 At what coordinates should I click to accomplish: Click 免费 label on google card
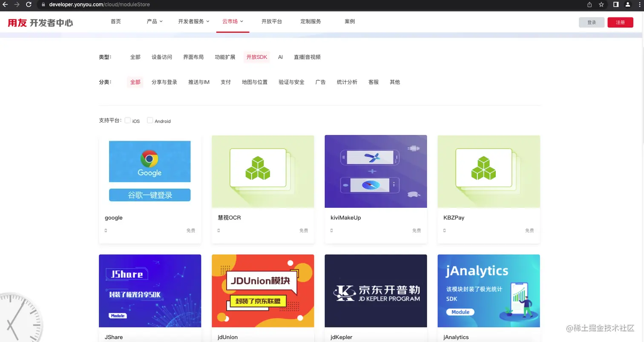click(x=191, y=230)
